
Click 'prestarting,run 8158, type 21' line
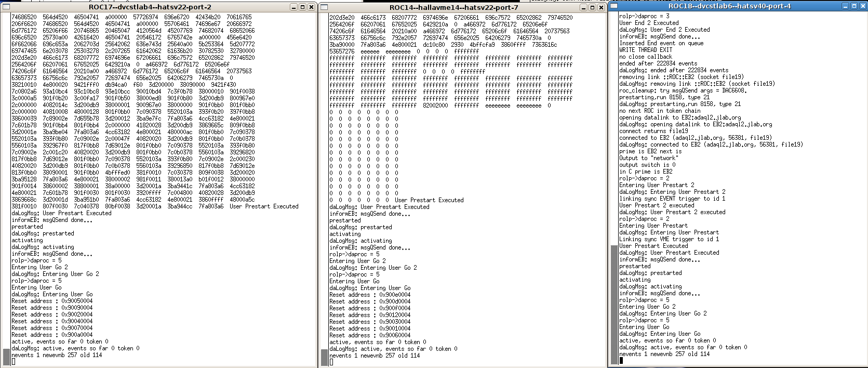664,97
